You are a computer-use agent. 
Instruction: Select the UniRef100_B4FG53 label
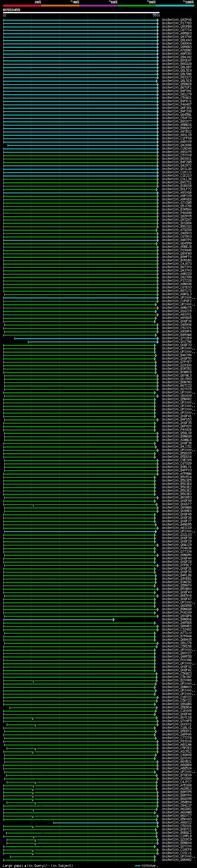tap(177, 419)
